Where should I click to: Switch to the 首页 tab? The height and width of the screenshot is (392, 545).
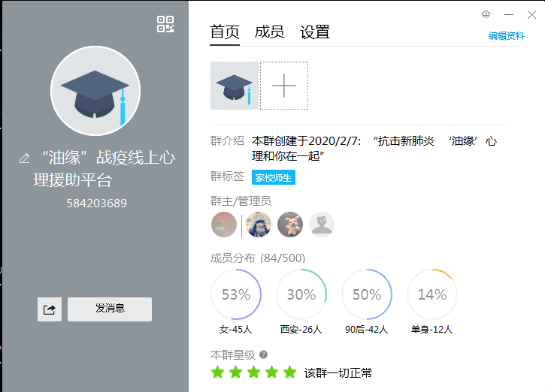(225, 32)
